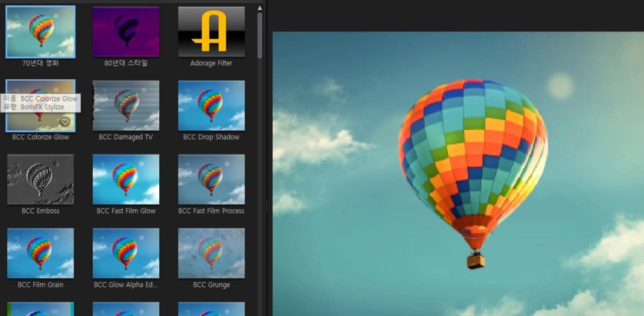Click the Adorage Filter label text
The width and height of the screenshot is (644, 316).
coord(211,63)
